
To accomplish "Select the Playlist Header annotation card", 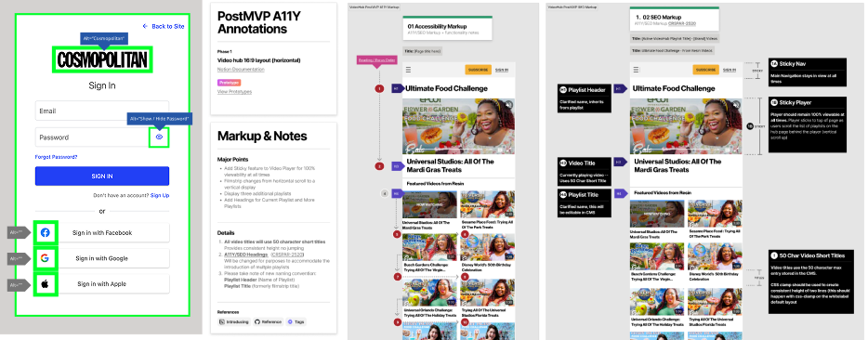I will [585, 98].
